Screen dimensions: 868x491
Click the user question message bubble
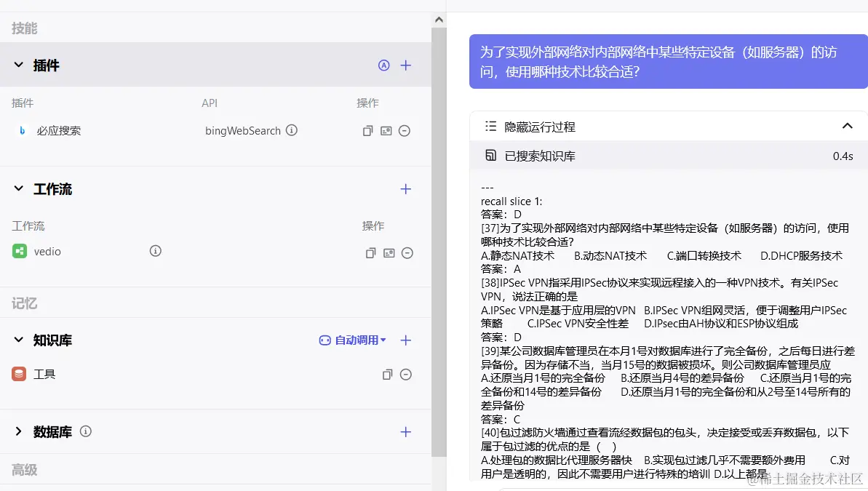(669, 61)
